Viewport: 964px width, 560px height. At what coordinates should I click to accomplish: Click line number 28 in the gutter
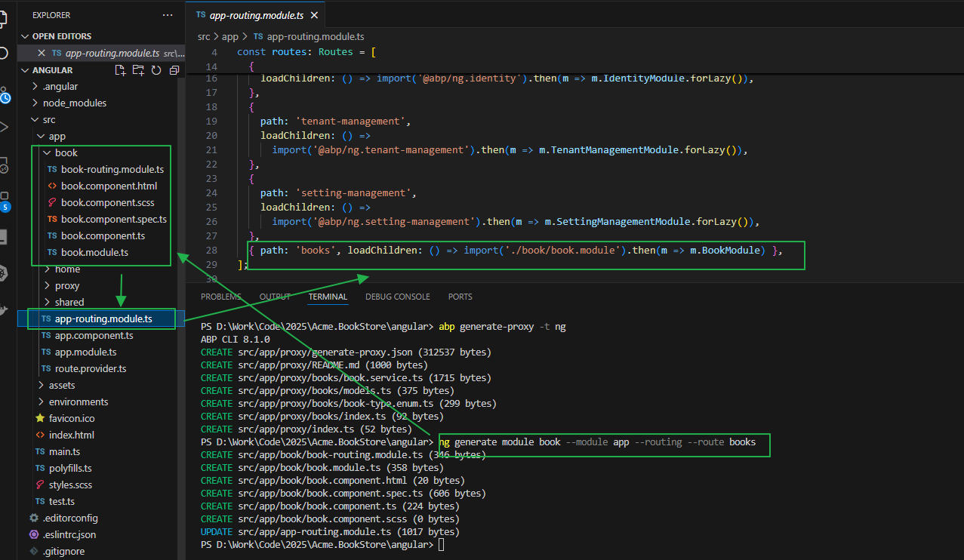click(x=211, y=251)
